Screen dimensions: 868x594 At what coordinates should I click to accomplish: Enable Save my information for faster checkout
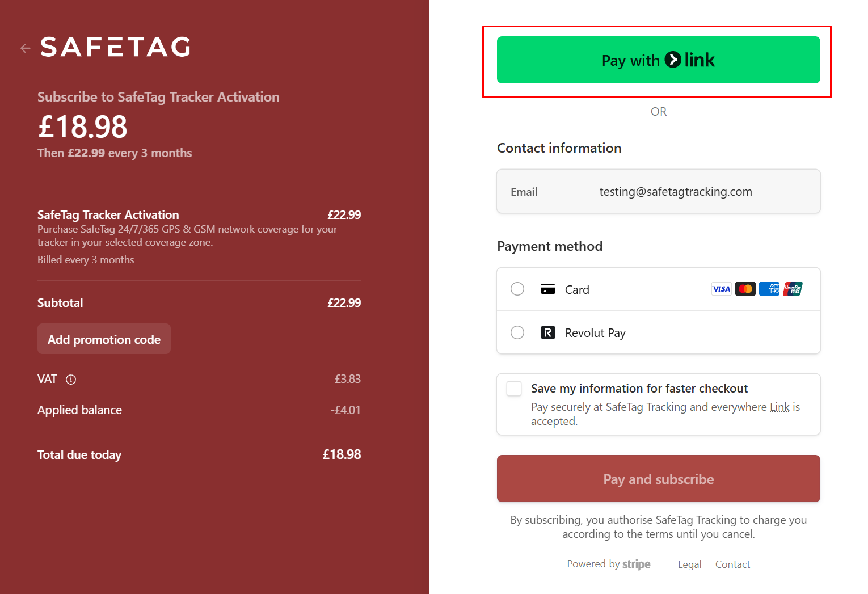514,389
